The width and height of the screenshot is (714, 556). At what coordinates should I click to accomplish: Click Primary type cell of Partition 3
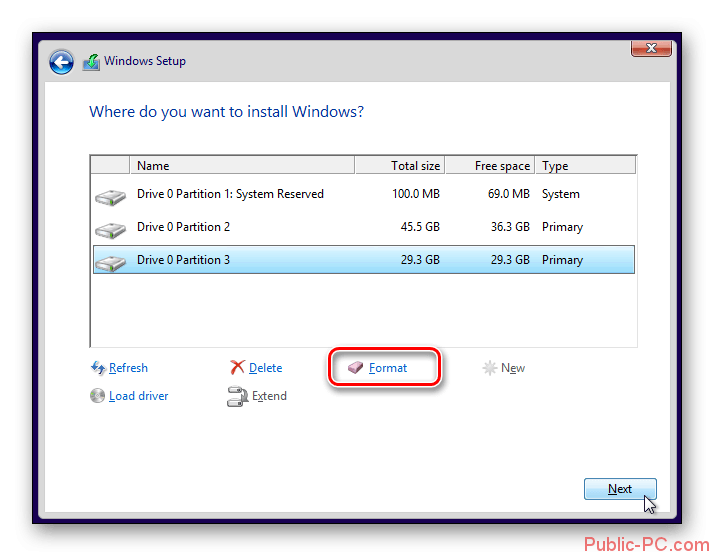pyautogui.click(x=562, y=260)
